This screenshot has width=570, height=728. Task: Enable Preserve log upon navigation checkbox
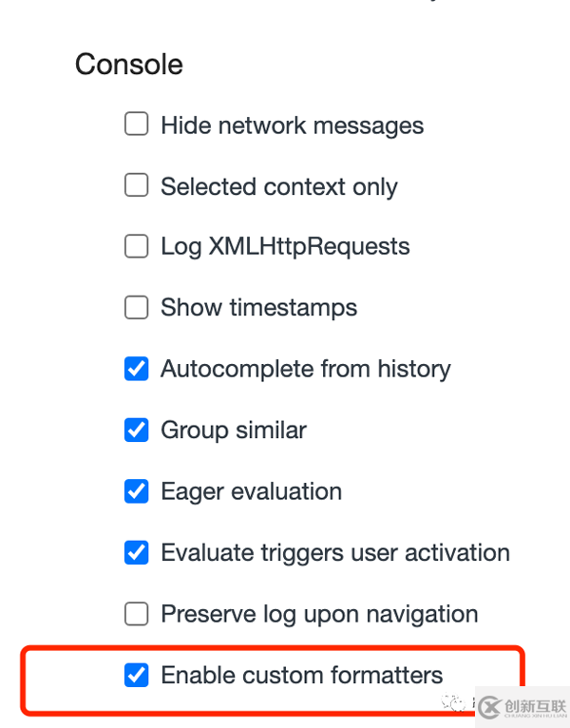tap(137, 614)
